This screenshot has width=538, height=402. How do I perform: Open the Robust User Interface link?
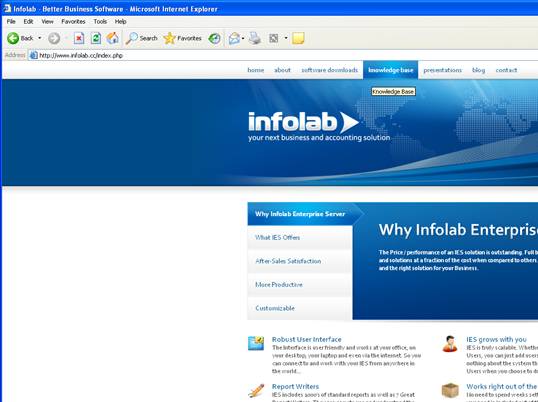point(306,339)
